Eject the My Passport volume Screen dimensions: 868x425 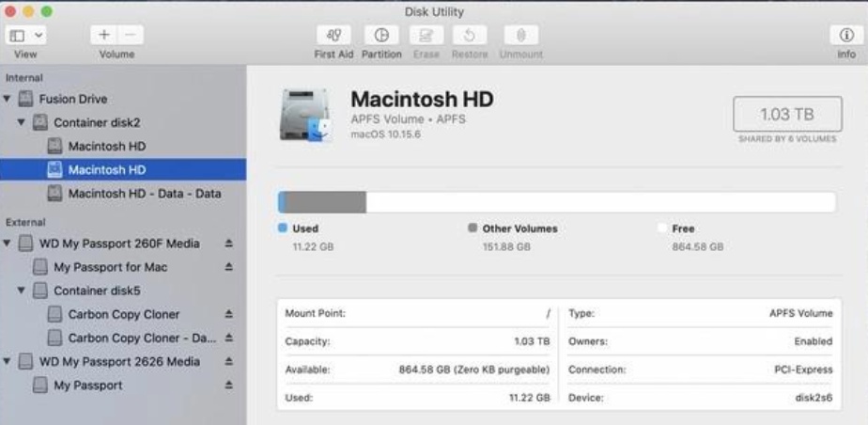(228, 386)
